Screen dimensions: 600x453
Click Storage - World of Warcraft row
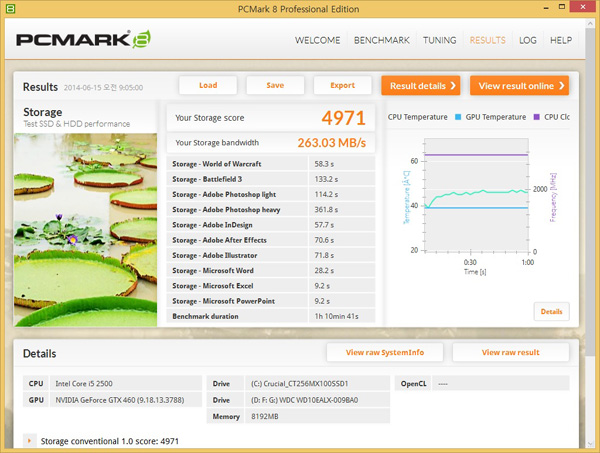point(271,164)
